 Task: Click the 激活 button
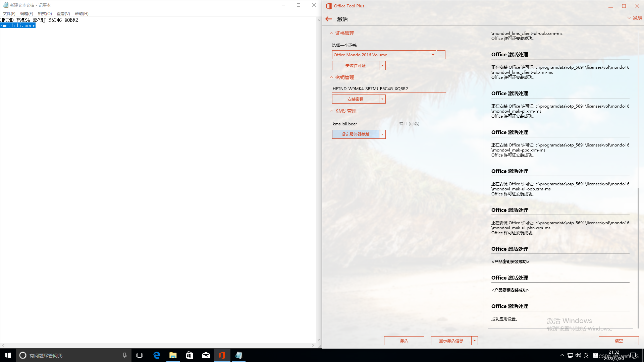click(404, 341)
